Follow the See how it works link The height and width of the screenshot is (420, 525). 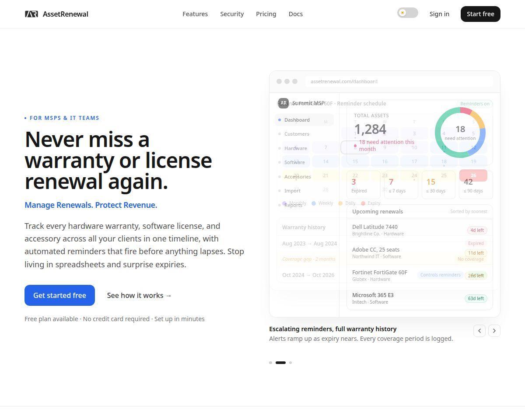(140, 295)
